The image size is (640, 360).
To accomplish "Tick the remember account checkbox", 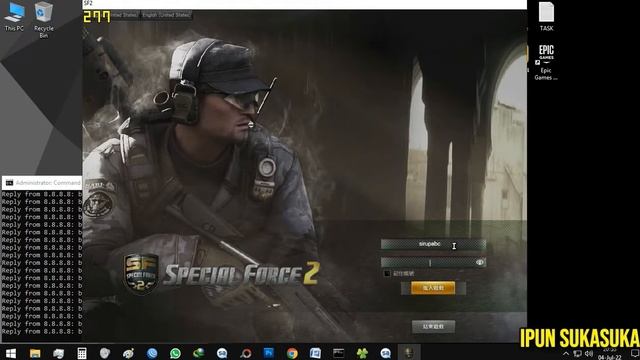I will pyautogui.click(x=387, y=273).
